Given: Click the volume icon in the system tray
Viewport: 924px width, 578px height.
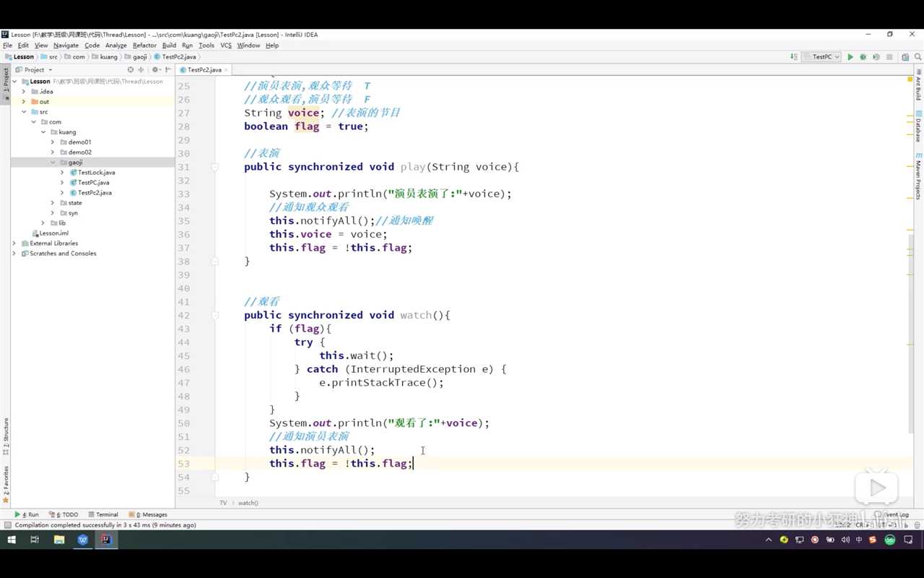Looking at the screenshot, I should pos(845,540).
